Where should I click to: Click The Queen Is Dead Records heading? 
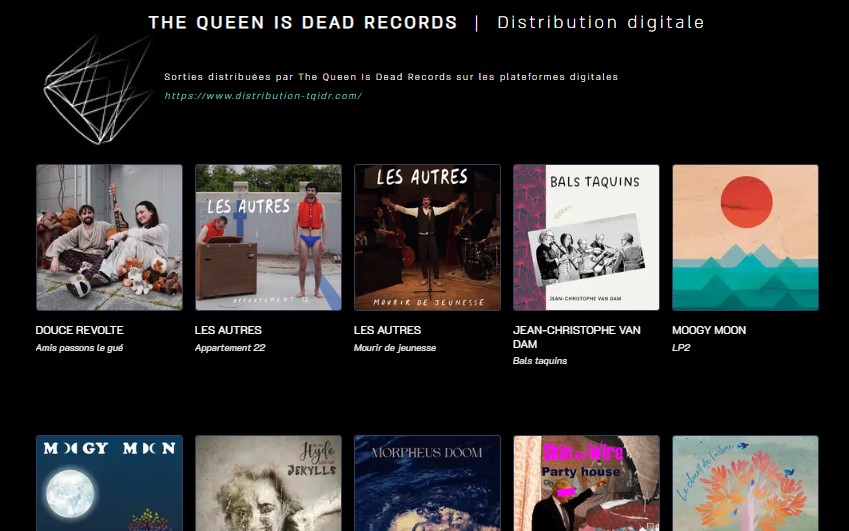(303, 22)
